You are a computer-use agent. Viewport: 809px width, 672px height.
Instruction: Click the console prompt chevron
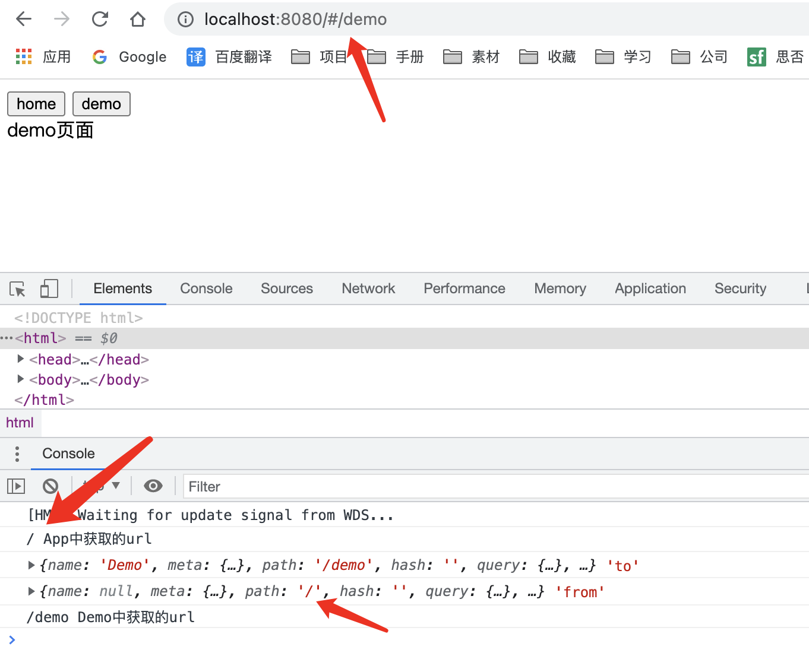click(x=12, y=639)
